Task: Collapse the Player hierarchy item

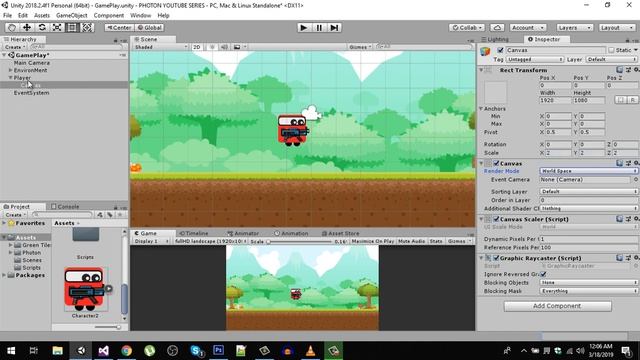Action: (11, 78)
